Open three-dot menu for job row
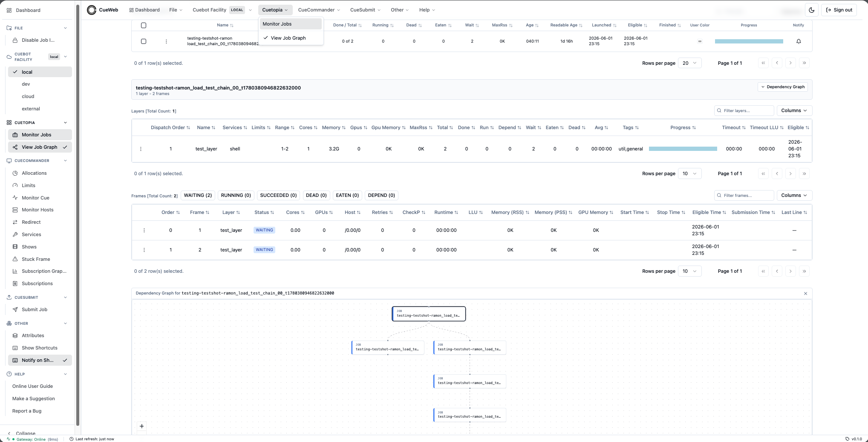The height and width of the screenshot is (442, 868). (166, 41)
